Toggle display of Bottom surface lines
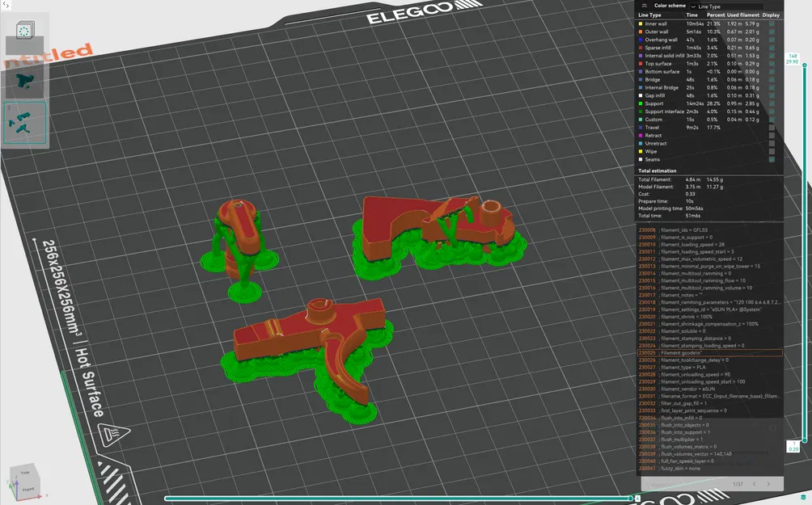The image size is (812, 505). pyautogui.click(x=772, y=72)
